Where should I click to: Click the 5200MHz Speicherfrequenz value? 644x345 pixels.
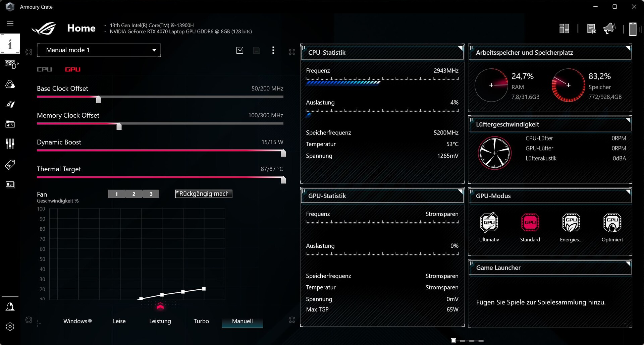point(446,133)
